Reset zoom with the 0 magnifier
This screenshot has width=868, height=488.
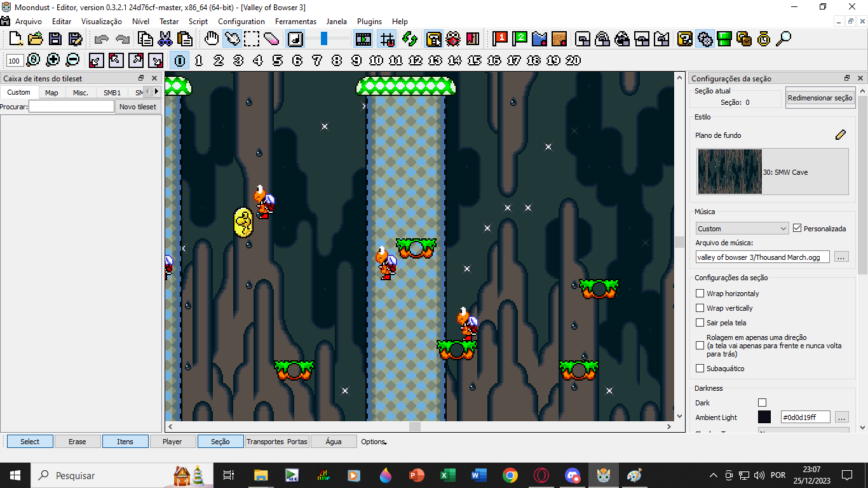(x=34, y=60)
